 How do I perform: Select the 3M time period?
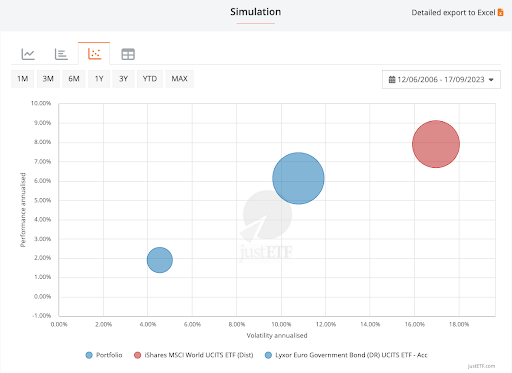click(48, 79)
